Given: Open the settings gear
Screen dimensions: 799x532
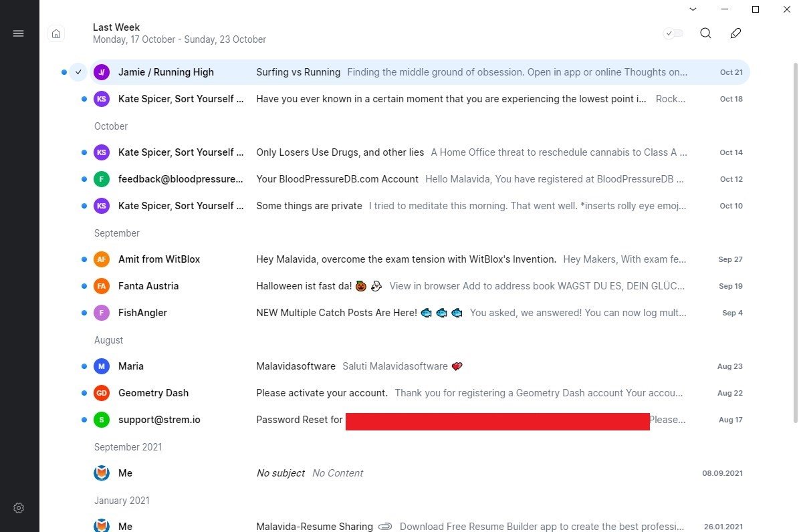Looking at the screenshot, I should [19, 508].
